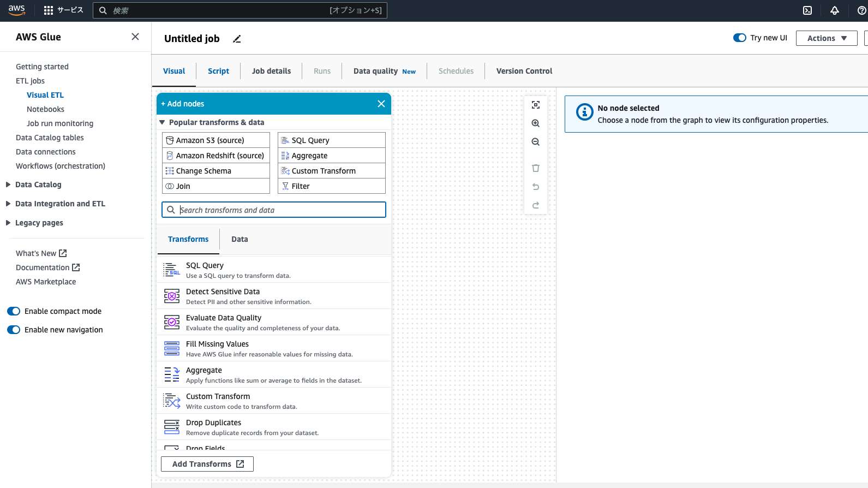Open the notifications bell icon
The height and width of the screenshot is (488, 868).
[x=835, y=10]
